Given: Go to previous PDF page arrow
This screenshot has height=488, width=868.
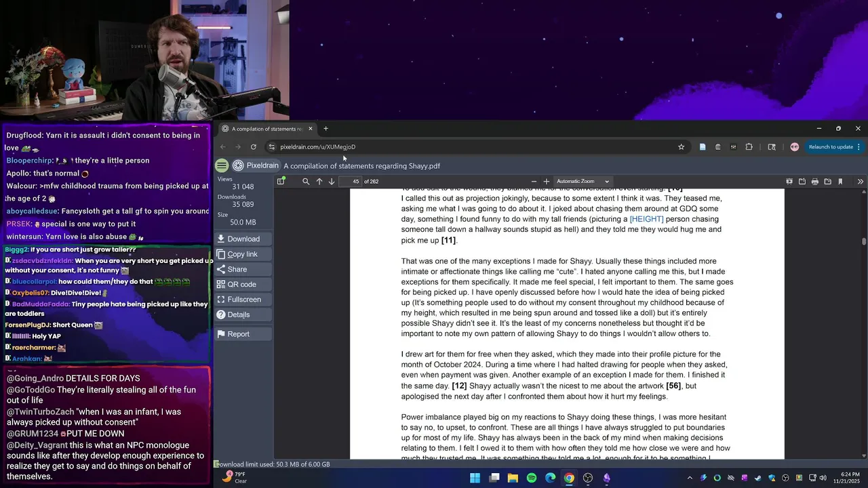Looking at the screenshot, I should coord(319,181).
